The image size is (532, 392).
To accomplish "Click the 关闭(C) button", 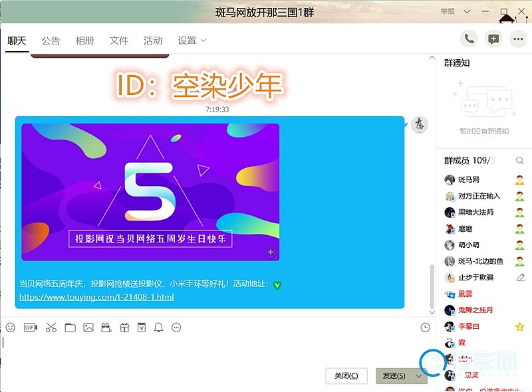I will [x=346, y=376].
